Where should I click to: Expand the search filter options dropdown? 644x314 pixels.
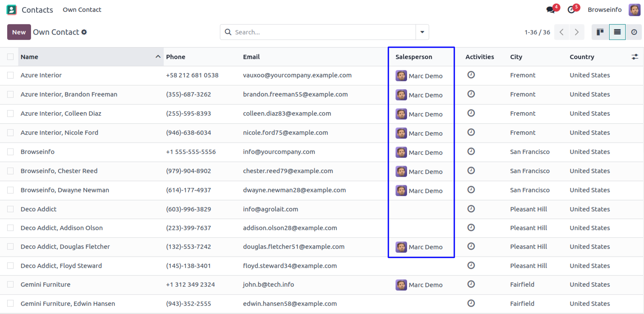[x=422, y=32]
